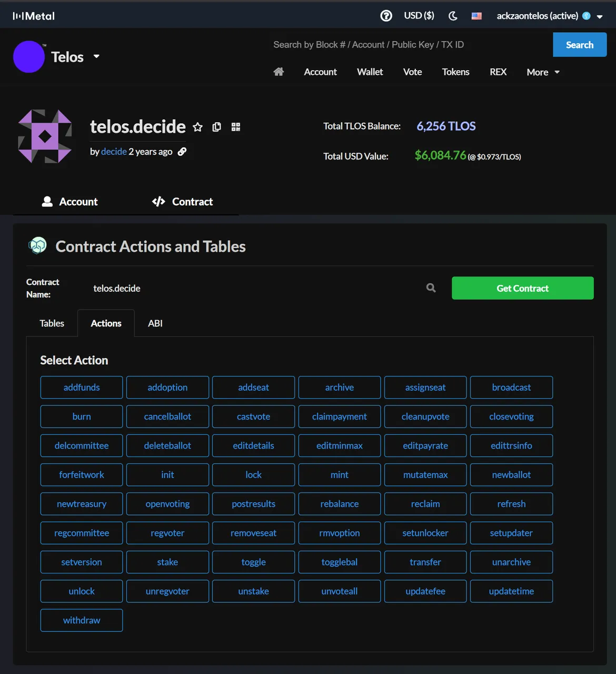Screen dimensions: 616x674
Task: Select the togglebal action
Action: [340, 562]
